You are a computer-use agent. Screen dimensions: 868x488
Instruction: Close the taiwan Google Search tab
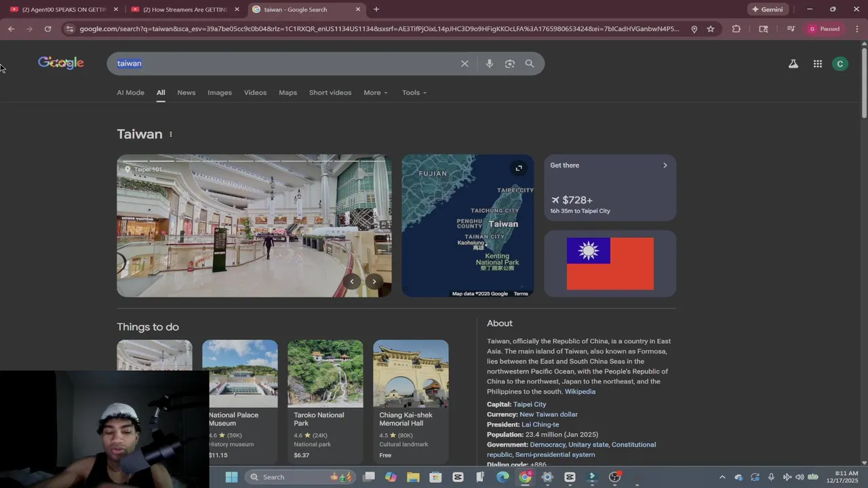(358, 9)
